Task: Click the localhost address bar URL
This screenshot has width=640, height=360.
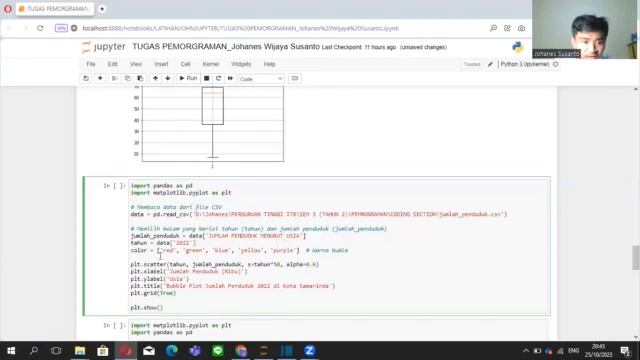Action: 241,28
